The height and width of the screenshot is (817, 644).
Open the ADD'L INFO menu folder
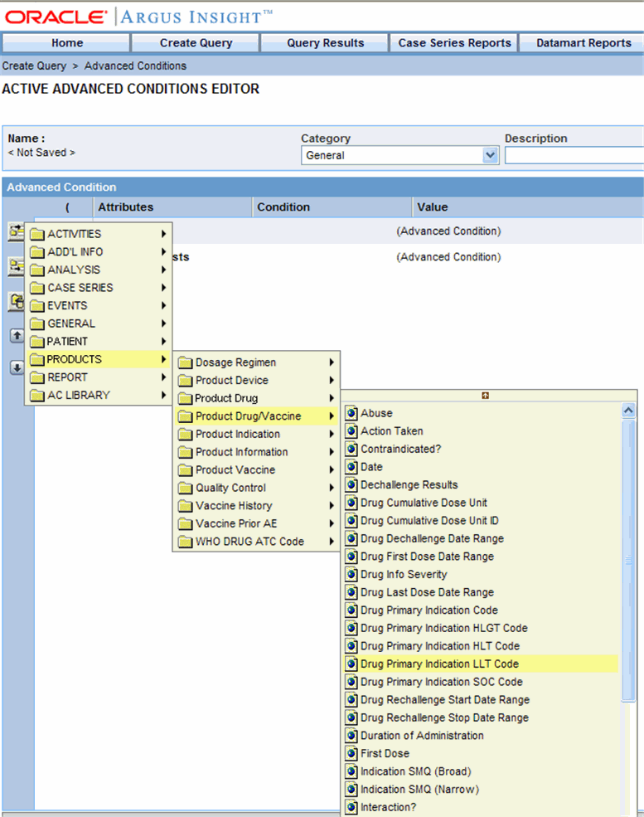(x=99, y=251)
